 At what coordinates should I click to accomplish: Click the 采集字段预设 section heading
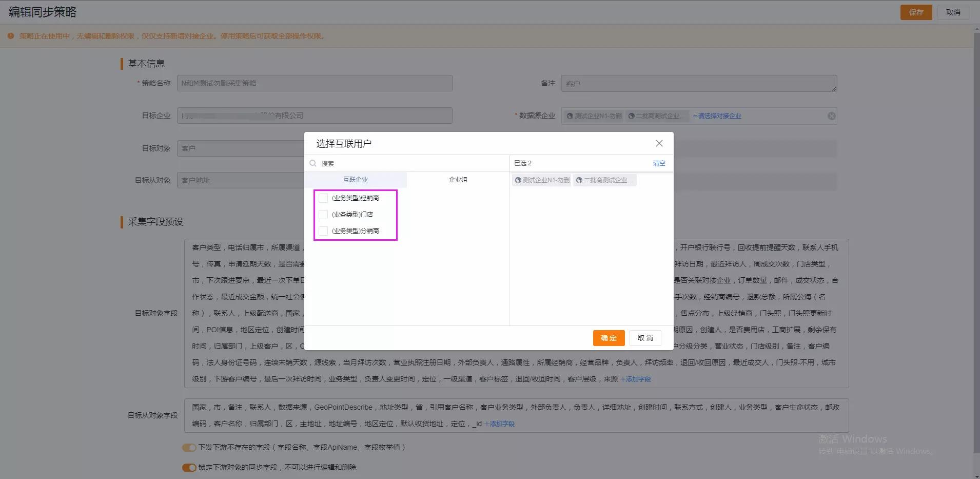click(155, 222)
